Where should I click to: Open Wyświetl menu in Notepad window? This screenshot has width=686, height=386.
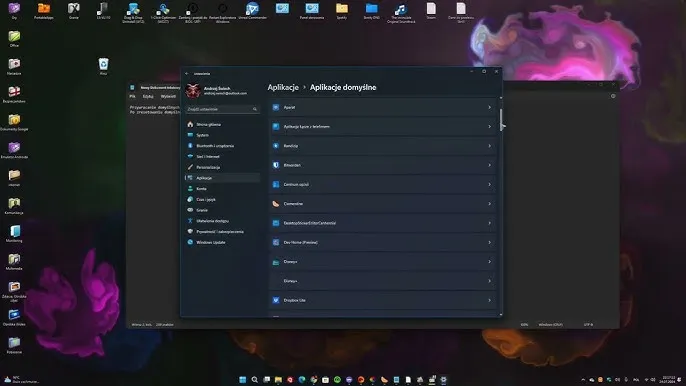click(168, 96)
